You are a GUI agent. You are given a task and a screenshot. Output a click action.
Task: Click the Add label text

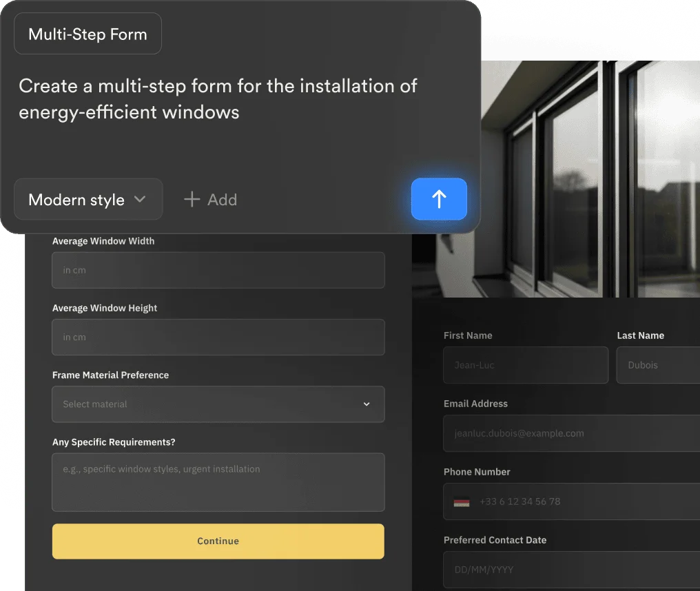222,200
